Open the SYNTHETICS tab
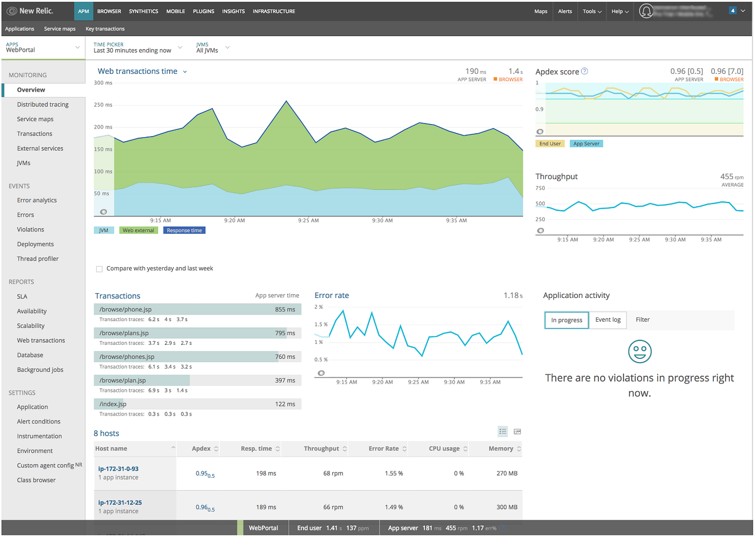Screen dimensions: 756x537 click(144, 11)
